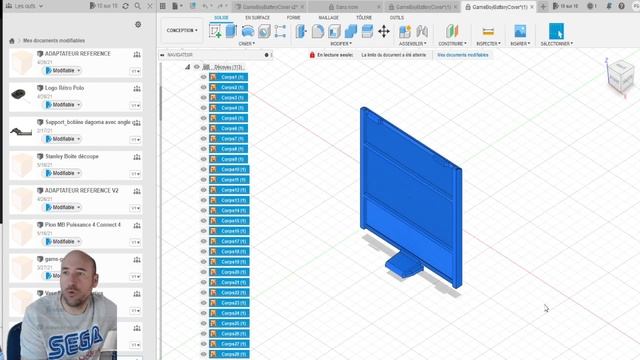Image resolution: width=640 pixels, height=360 pixels.
Task: Select the Create Sketch tool
Action: point(215,31)
